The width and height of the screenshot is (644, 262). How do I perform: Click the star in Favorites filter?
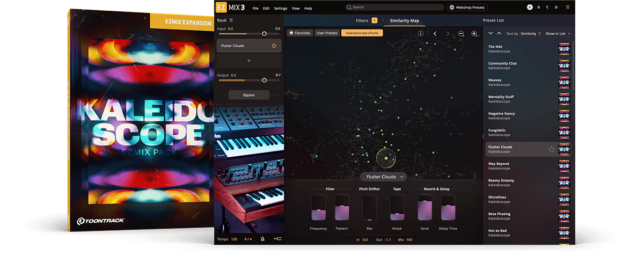[x=291, y=33]
